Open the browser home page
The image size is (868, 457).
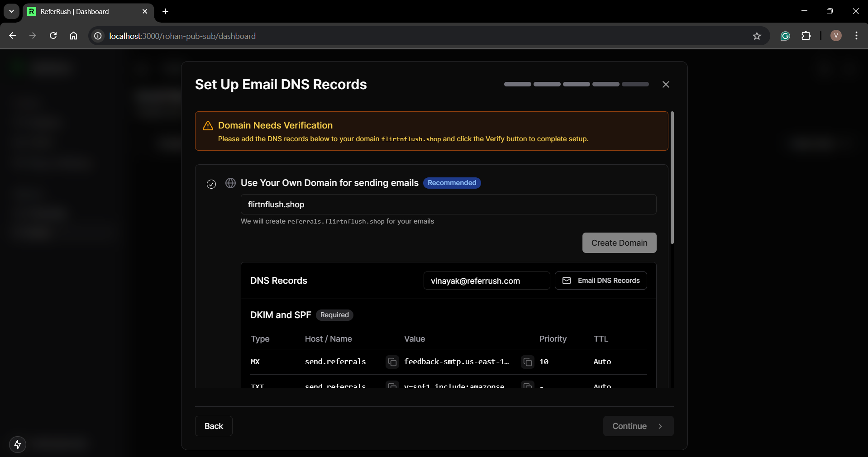coord(73,36)
